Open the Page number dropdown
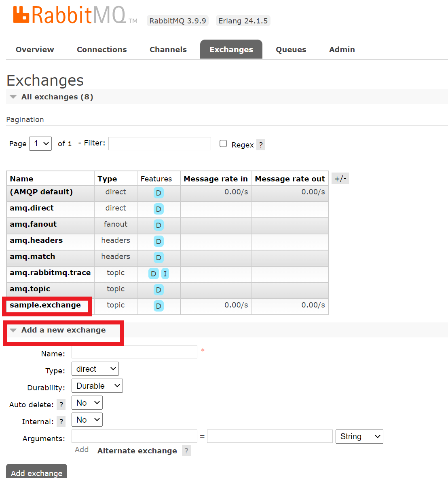 (40, 143)
